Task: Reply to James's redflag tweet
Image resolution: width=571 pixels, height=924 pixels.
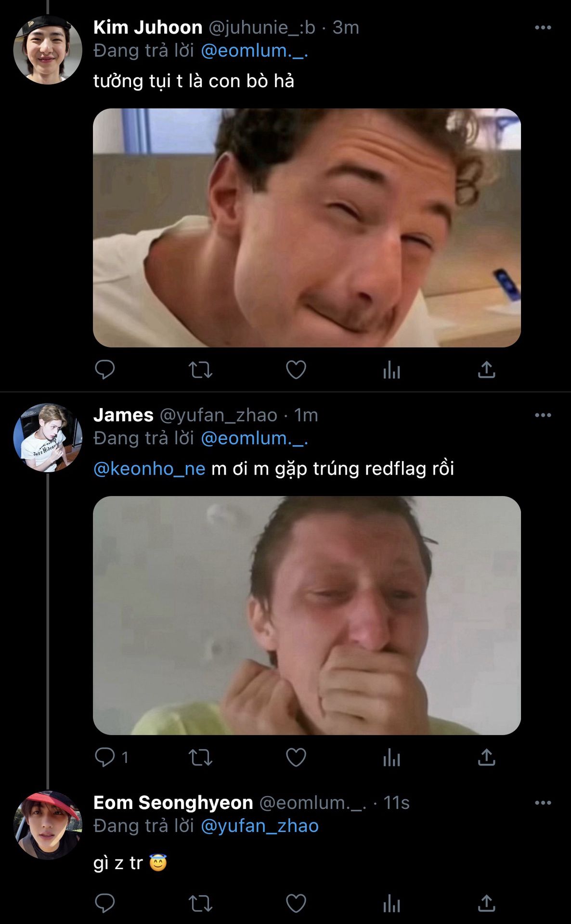Action: point(104,757)
